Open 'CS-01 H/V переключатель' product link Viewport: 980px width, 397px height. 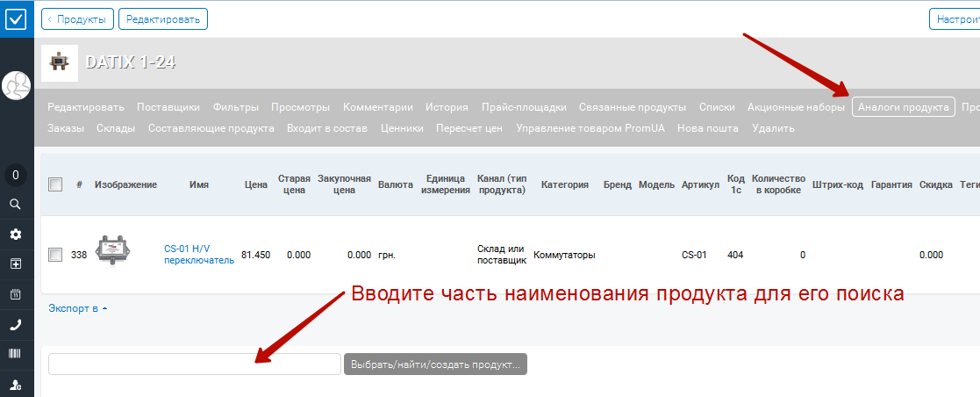[x=199, y=254]
